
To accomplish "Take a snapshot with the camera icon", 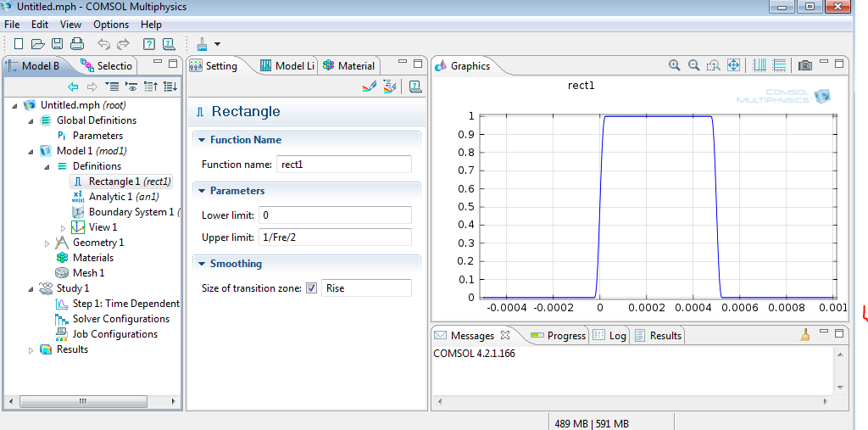I will pos(804,65).
